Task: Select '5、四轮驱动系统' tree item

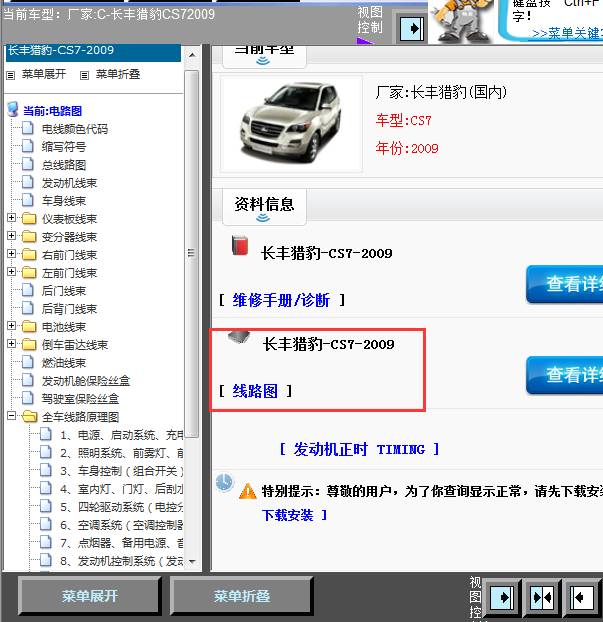Action: click(121, 507)
